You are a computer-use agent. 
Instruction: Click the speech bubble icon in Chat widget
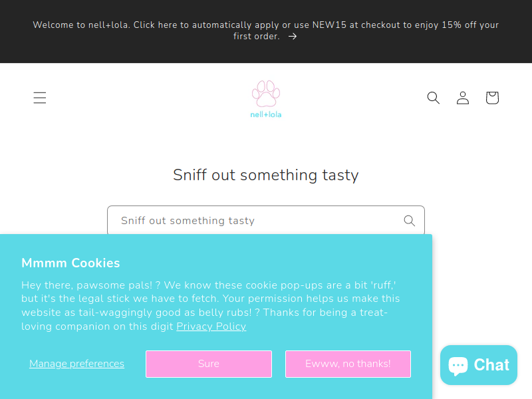[x=458, y=366]
